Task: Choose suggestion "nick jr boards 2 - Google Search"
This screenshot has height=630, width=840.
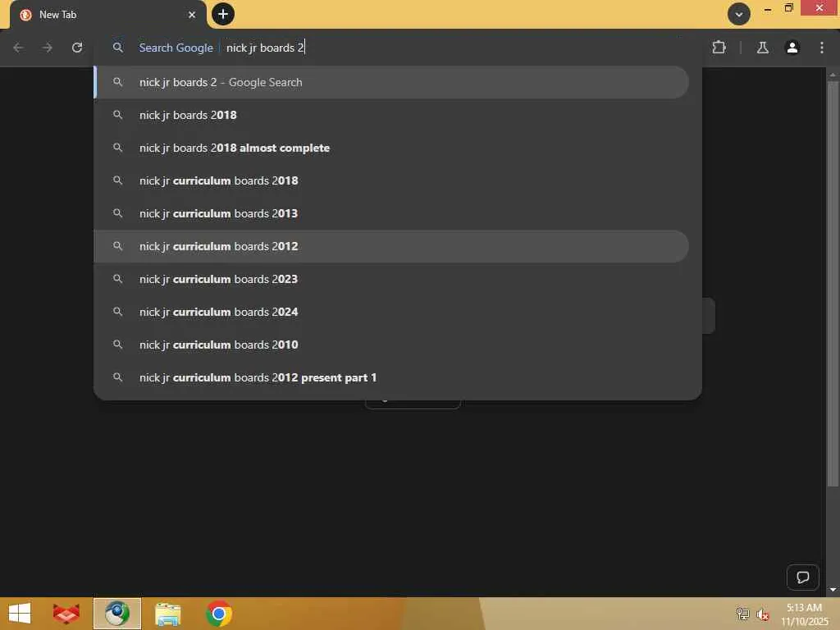Action: pos(391,82)
